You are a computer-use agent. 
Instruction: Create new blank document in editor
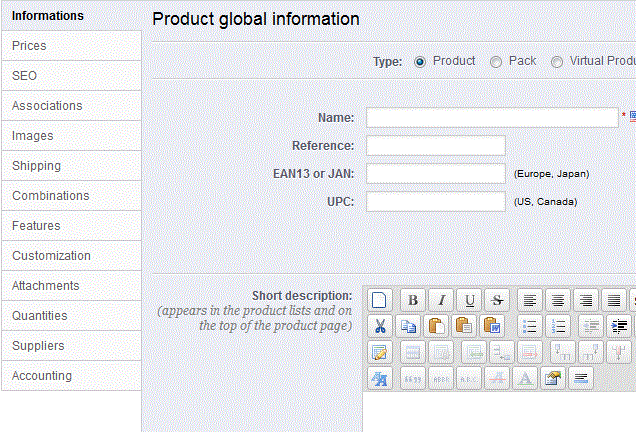(380, 300)
